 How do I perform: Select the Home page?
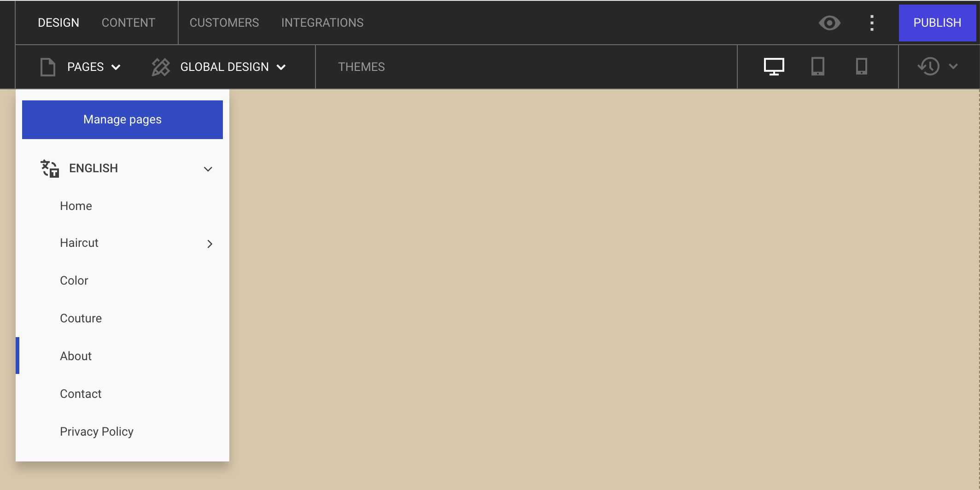tap(122, 206)
